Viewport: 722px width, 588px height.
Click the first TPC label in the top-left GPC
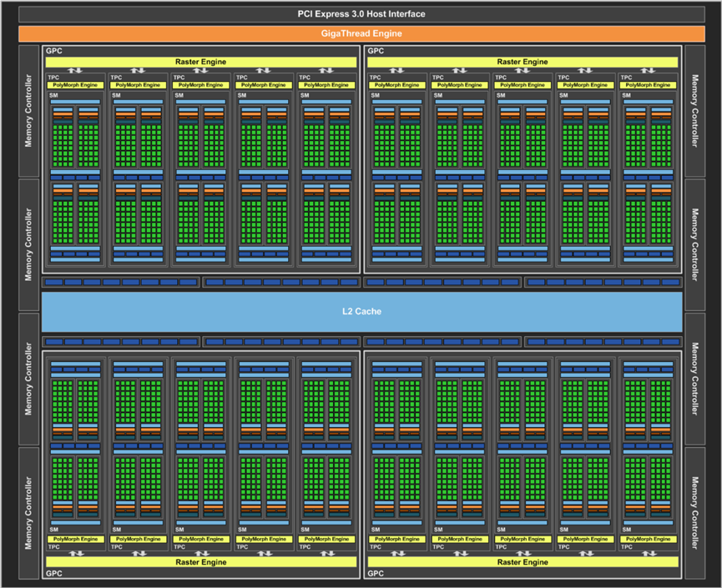[x=53, y=78]
